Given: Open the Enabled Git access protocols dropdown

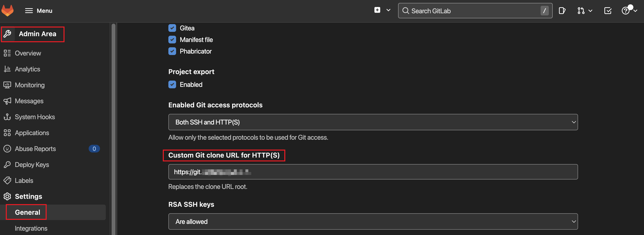Looking at the screenshot, I should pyautogui.click(x=373, y=122).
